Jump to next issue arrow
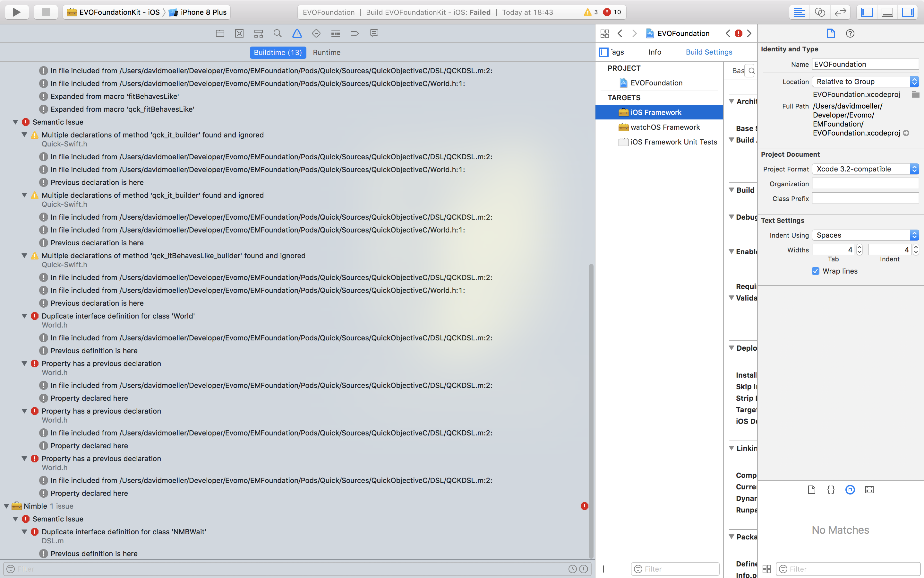This screenshot has width=924, height=578. [749, 34]
